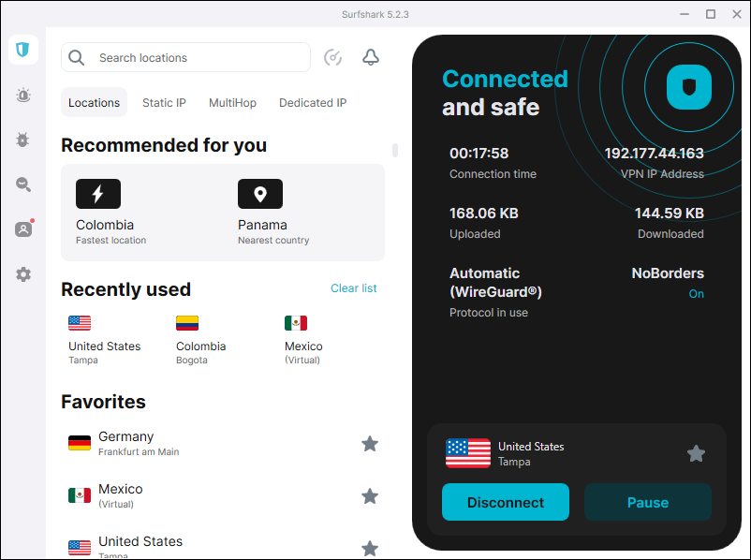The width and height of the screenshot is (751, 560).
Task: Switch to the Static IP tab
Action: 164,102
